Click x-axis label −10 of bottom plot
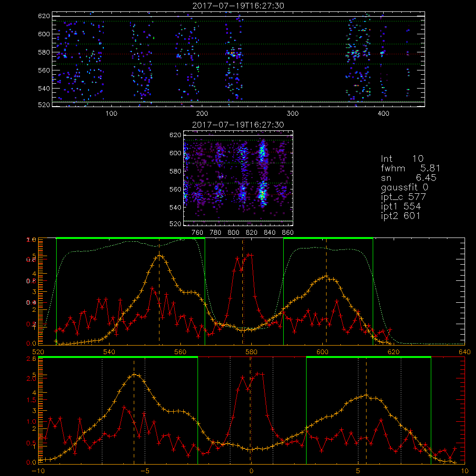Image resolution: width=476 pixels, height=476 pixels. point(38,471)
